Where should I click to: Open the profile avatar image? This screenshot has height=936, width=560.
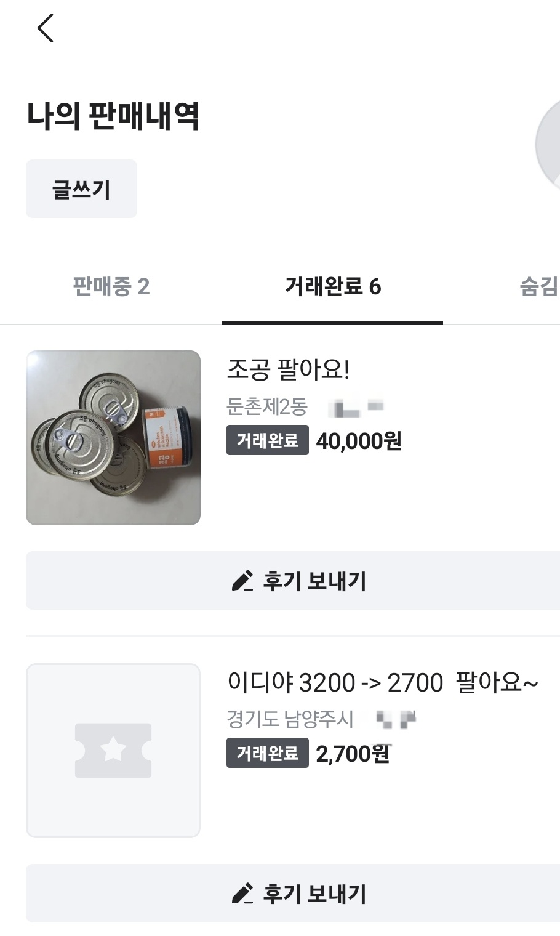pyautogui.click(x=550, y=145)
